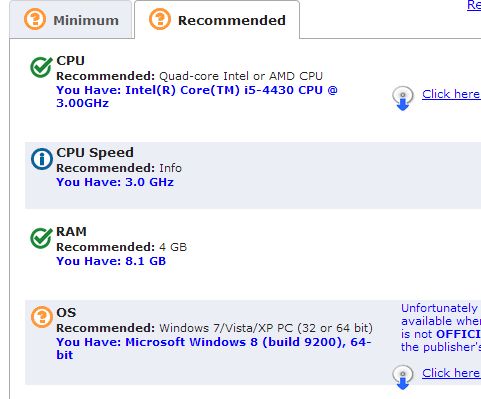Select the Recommended tab
This screenshot has height=399, width=481.
tap(217, 20)
